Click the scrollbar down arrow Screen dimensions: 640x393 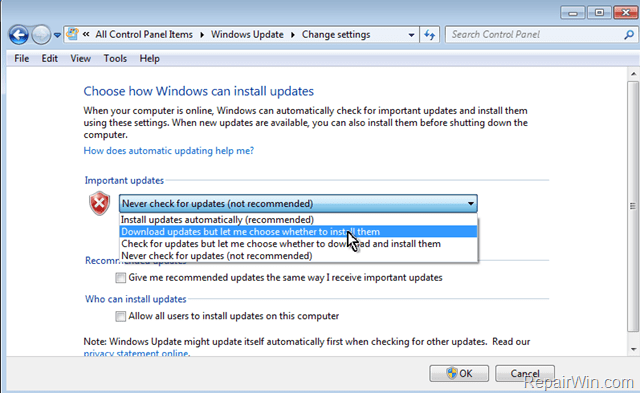tap(633, 349)
